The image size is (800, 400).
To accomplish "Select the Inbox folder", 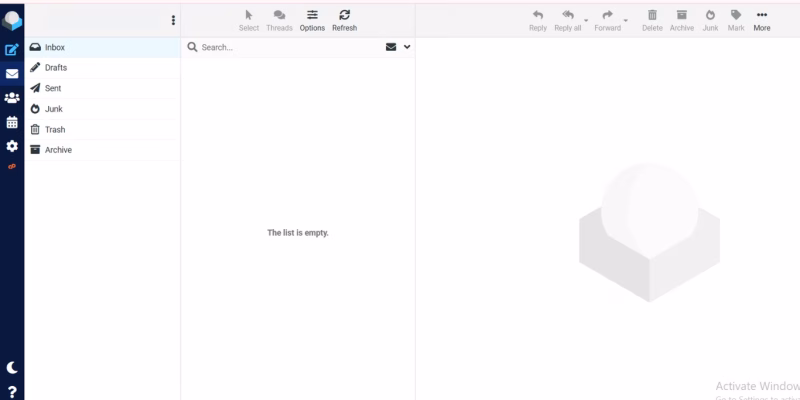I will point(54,47).
